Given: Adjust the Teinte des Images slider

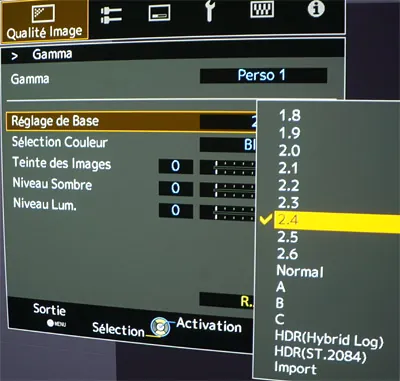Looking at the screenshot, I should (228, 168).
